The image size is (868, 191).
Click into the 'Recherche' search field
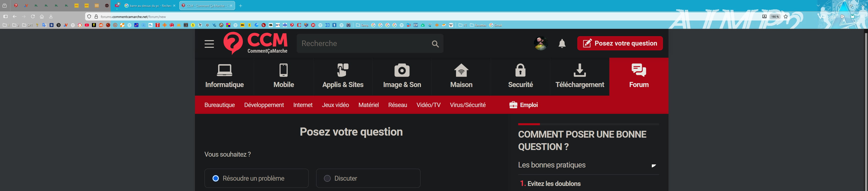coord(362,44)
